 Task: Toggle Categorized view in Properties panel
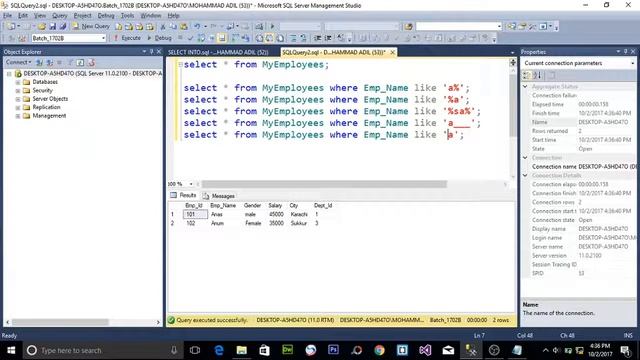(x=527, y=75)
